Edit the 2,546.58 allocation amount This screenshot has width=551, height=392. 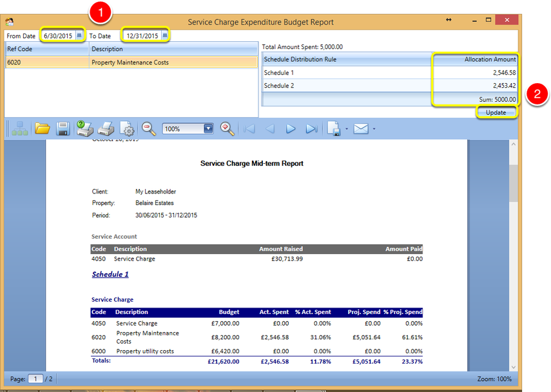click(475, 72)
